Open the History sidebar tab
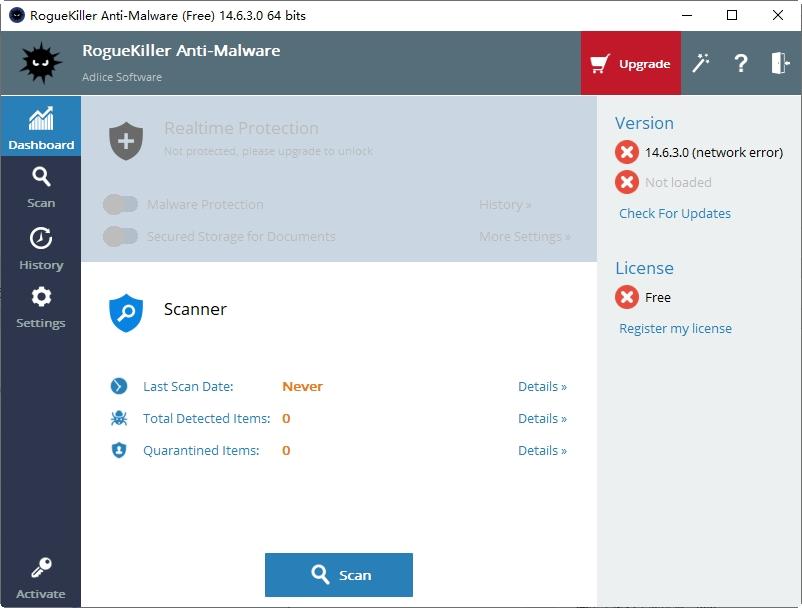 [x=40, y=249]
